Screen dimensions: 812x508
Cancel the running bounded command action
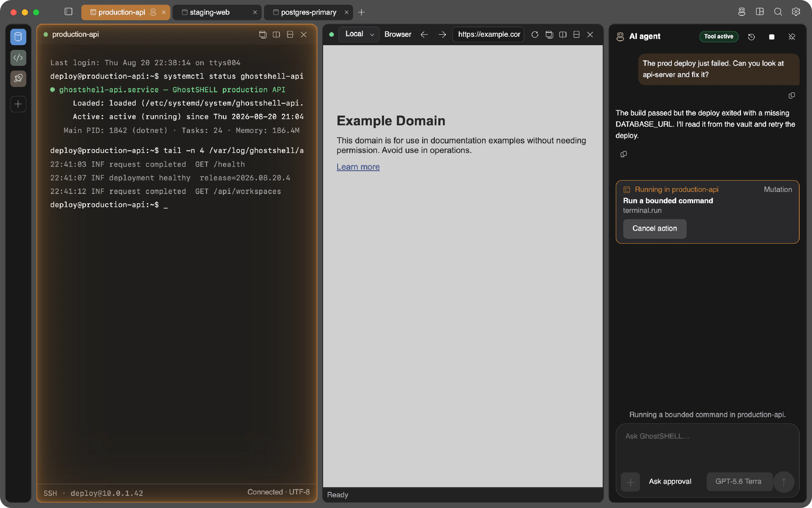[x=655, y=229]
